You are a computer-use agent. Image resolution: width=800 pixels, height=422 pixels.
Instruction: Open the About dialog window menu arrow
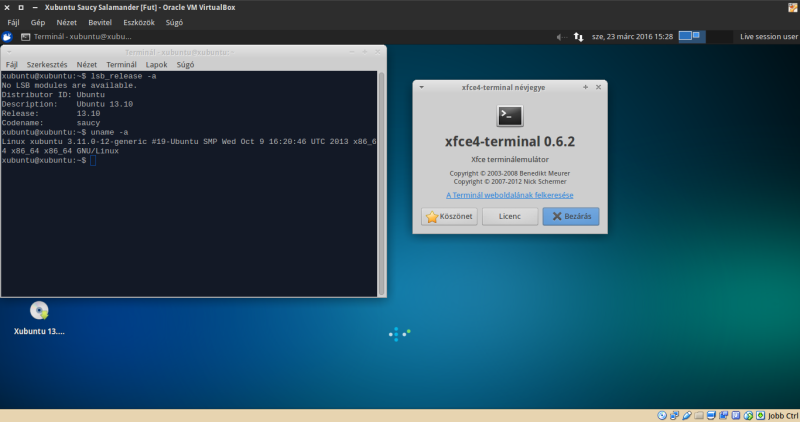421,87
